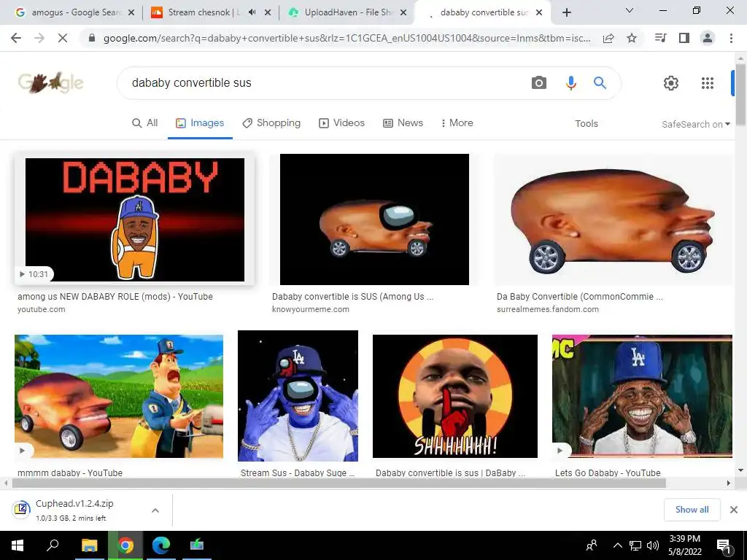The width and height of the screenshot is (747, 560).
Task: Open the youtube.com source link
Action: [42, 309]
